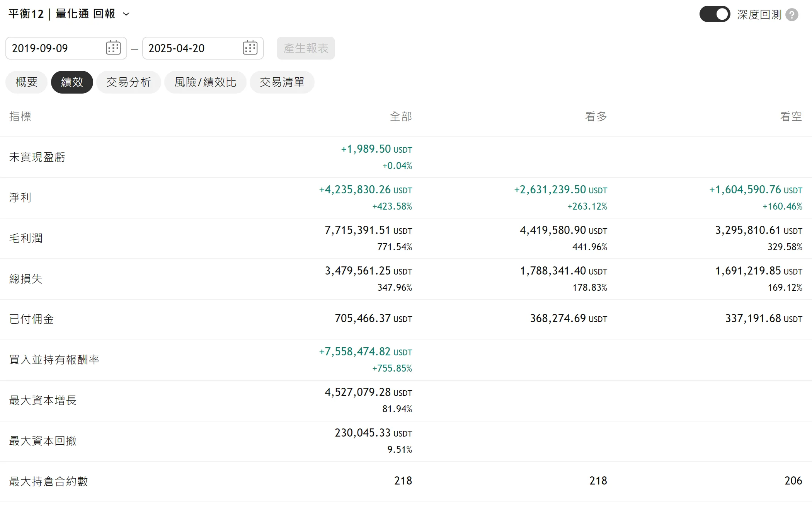Click the 4,419,580.90 USDT long gross profit
This screenshot has height=505, width=812.
[563, 230]
